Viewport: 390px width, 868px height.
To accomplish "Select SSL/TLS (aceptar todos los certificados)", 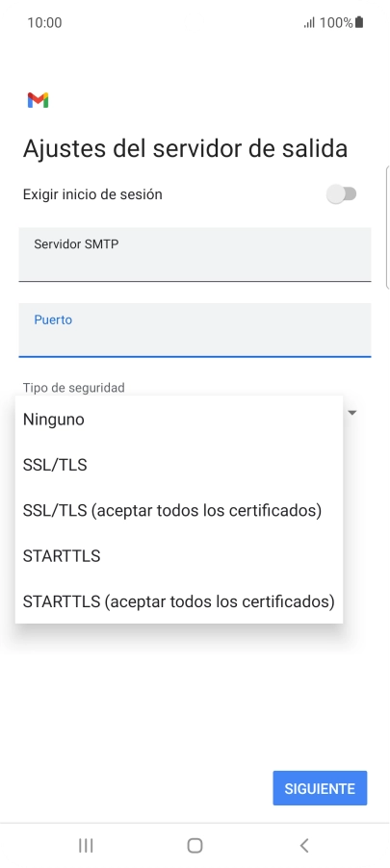I will tap(179, 510).
